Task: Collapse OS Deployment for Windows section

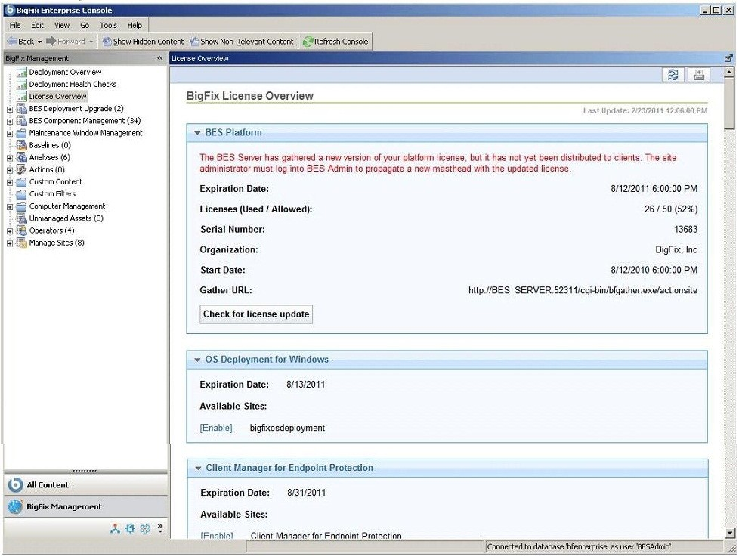Action: click(197, 360)
